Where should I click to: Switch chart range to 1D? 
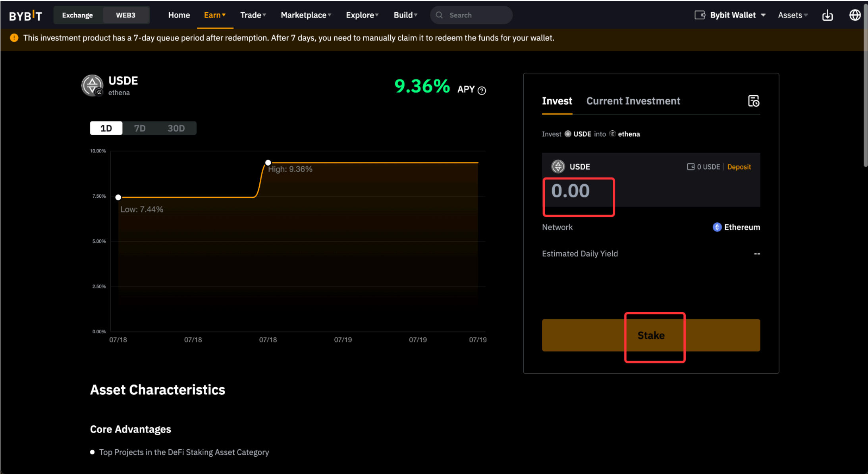[106, 128]
